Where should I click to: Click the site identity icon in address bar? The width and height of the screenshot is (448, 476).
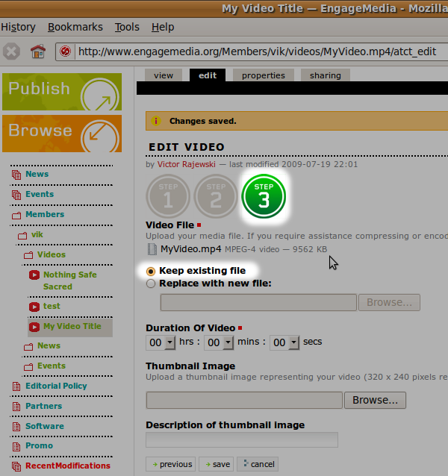coord(65,51)
